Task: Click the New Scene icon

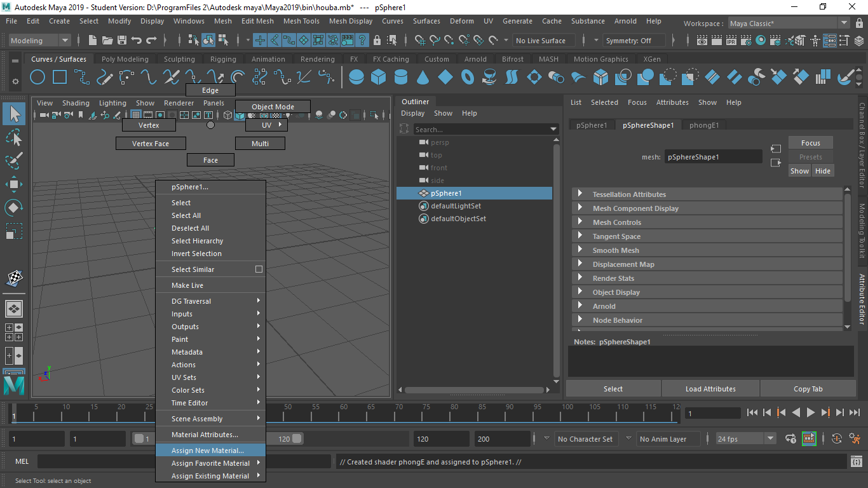Action: [93, 41]
